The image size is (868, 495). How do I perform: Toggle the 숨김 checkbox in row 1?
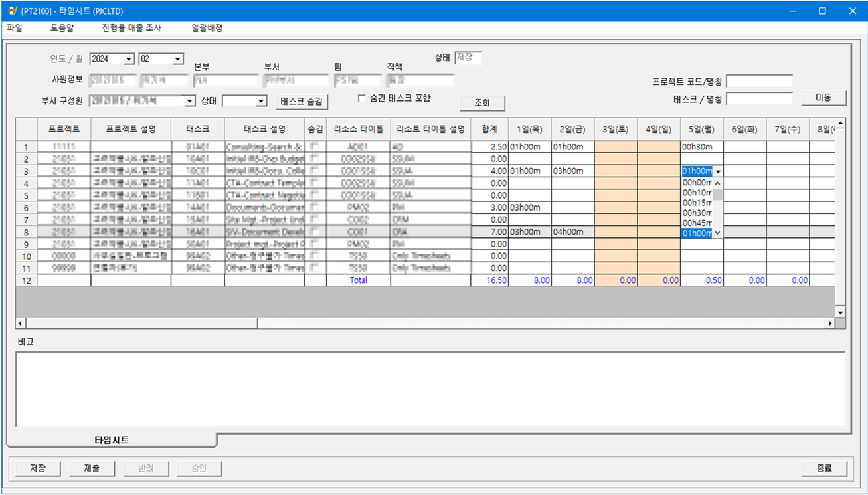315,147
